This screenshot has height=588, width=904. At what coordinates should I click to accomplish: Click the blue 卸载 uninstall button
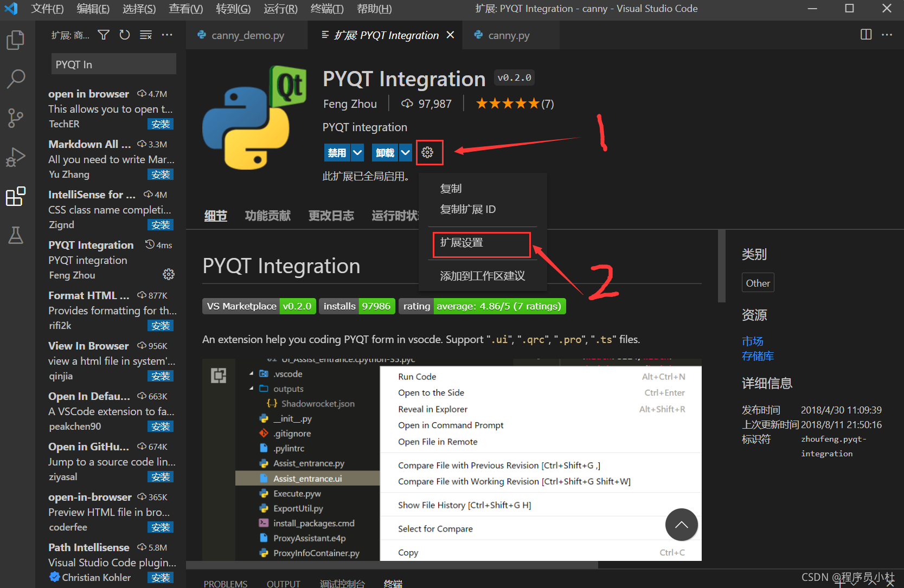point(386,153)
